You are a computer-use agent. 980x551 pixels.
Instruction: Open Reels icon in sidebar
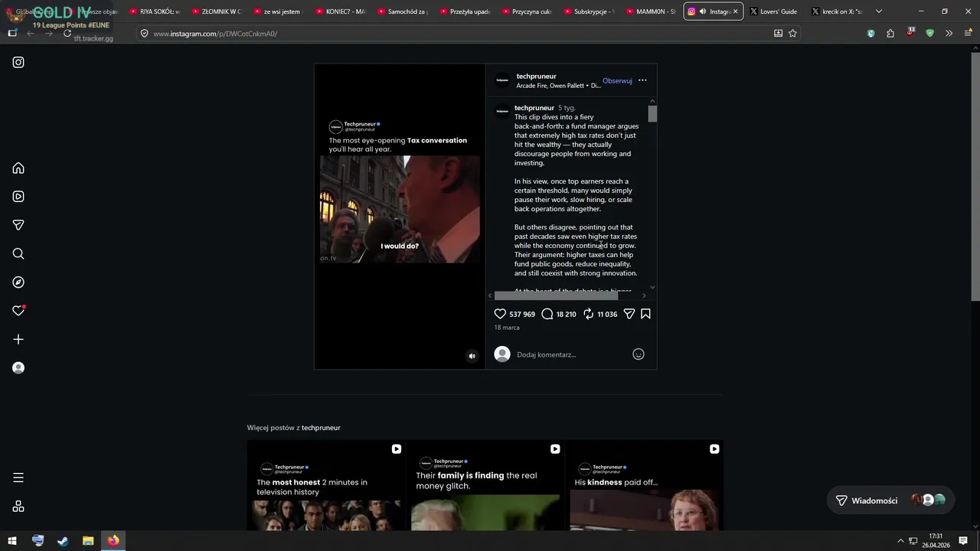[18, 197]
